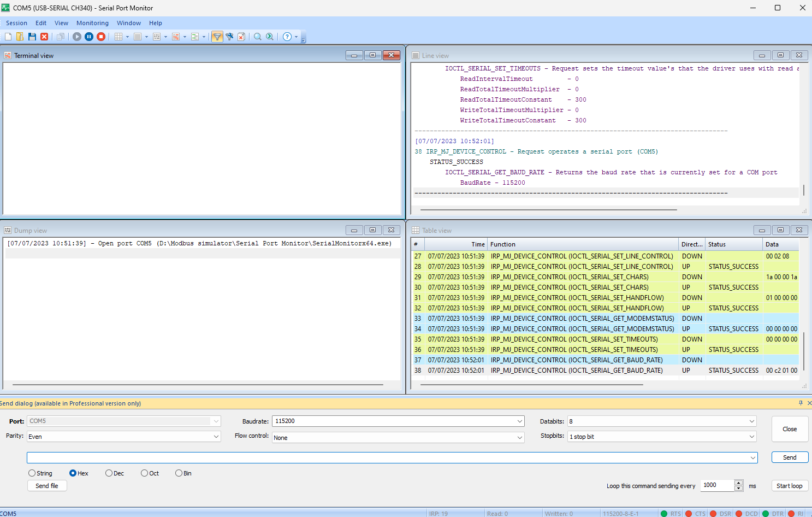The height and width of the screenshot is (517, 812).
Task: Click the Table view grid toolbar icon
Action: click(118, 37)
